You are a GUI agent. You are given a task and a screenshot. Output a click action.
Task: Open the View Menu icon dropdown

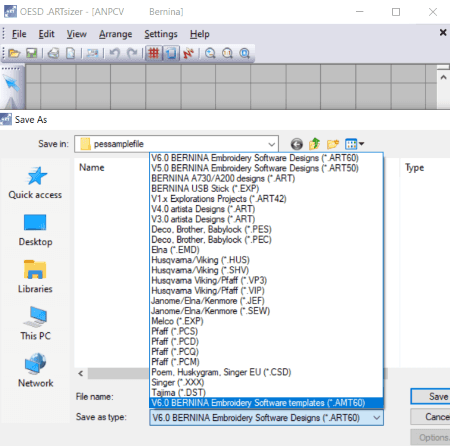[355, 144]
